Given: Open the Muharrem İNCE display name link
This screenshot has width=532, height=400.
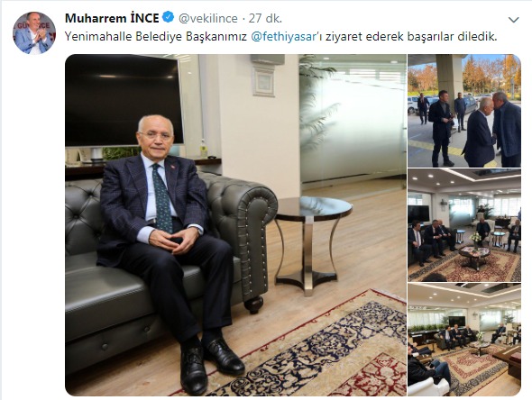Looking at the screenshot, I should [x=112, y=18].
